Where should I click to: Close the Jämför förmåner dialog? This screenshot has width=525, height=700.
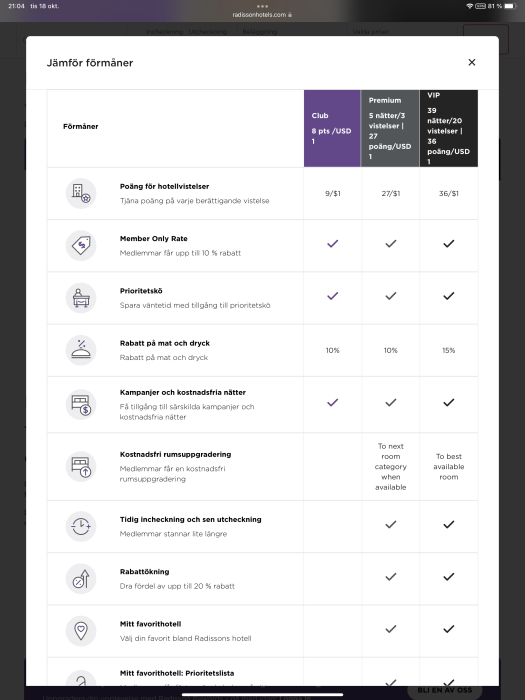[x=471, y=62]
